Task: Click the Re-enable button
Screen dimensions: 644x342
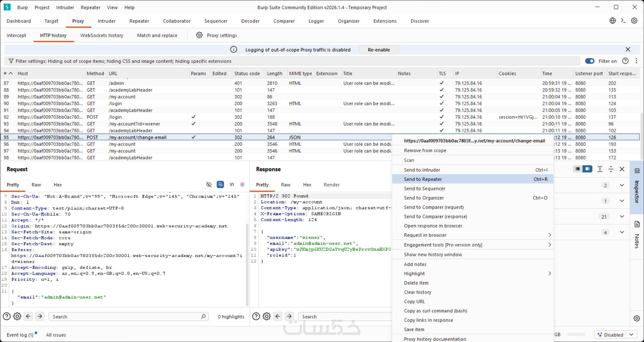Action: [379, 50]
